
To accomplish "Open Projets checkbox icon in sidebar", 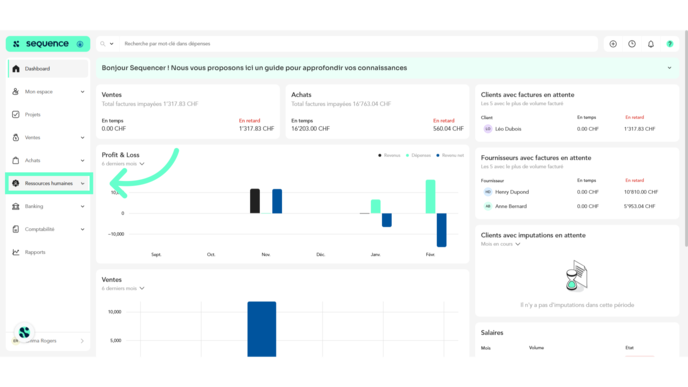I will coord(16,115).
